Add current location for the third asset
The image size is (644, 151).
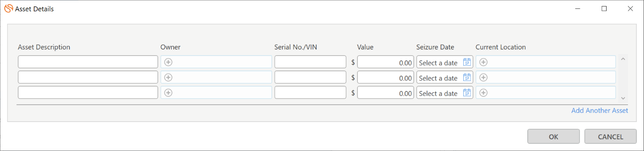[483, 93]
